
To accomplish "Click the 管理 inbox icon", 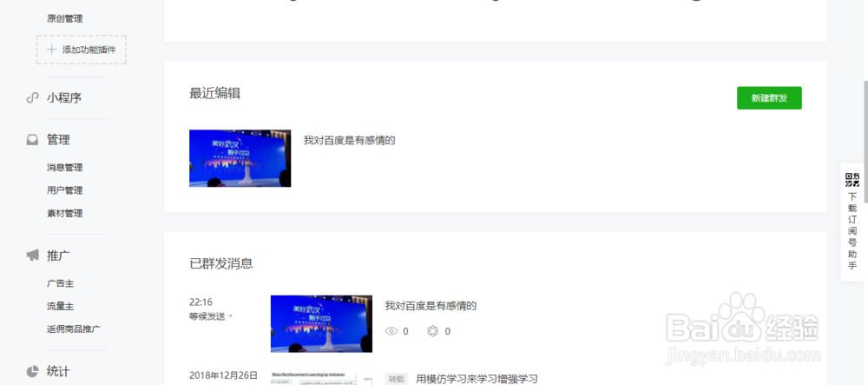I will [32, 140].
